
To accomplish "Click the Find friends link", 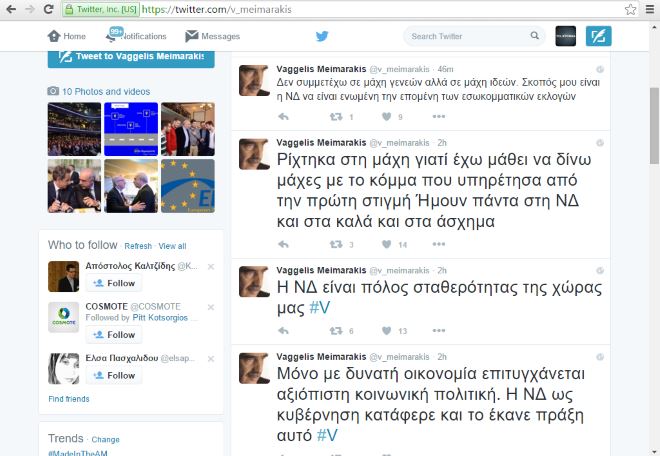I will click(69, 399).
